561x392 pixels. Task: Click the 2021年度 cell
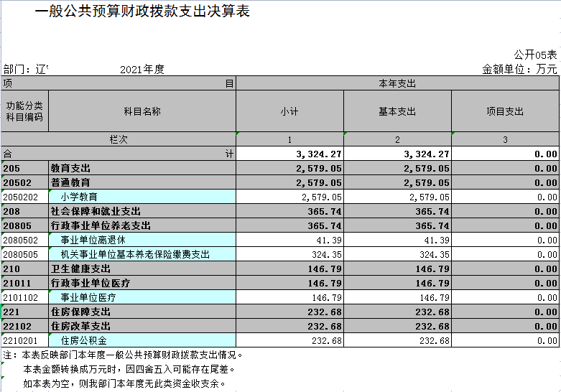point(142,69)
